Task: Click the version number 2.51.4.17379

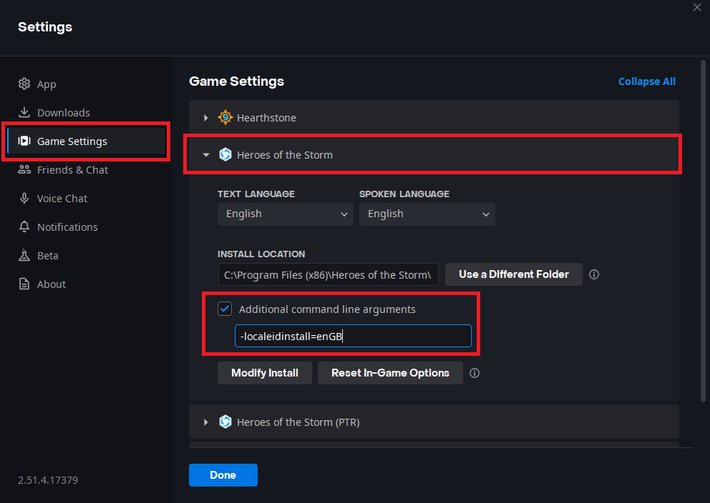Action: click(48, 480)
